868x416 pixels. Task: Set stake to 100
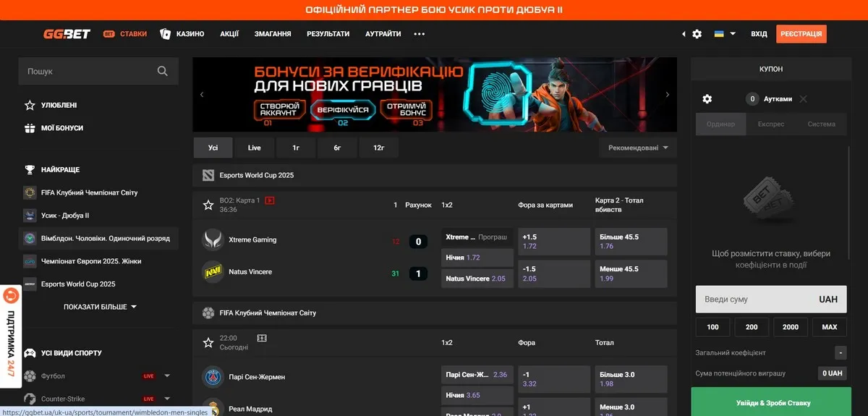pos(713,327)
